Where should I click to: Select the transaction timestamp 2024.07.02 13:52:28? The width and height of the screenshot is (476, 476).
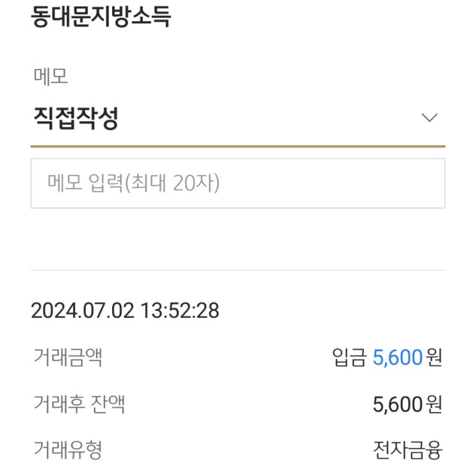coord(125,311)
